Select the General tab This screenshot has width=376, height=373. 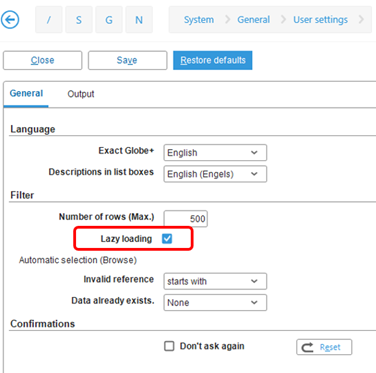click(x=26, y=93)
